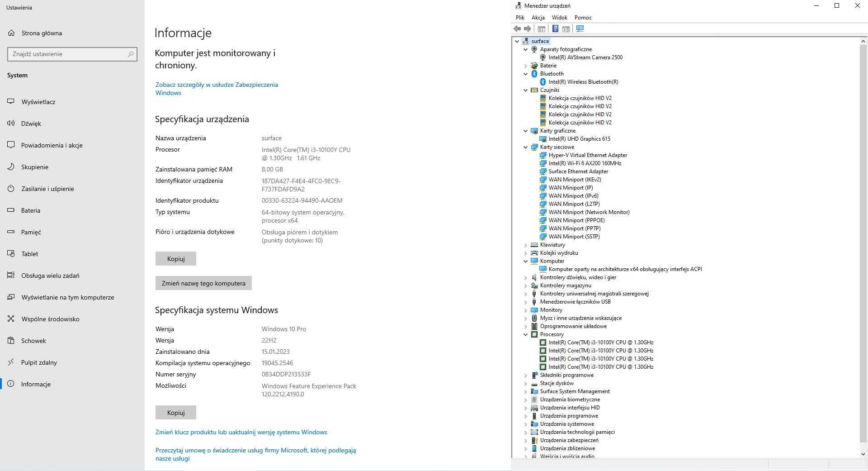Open the Plik menu
The image size is (868, 471).
520,18
